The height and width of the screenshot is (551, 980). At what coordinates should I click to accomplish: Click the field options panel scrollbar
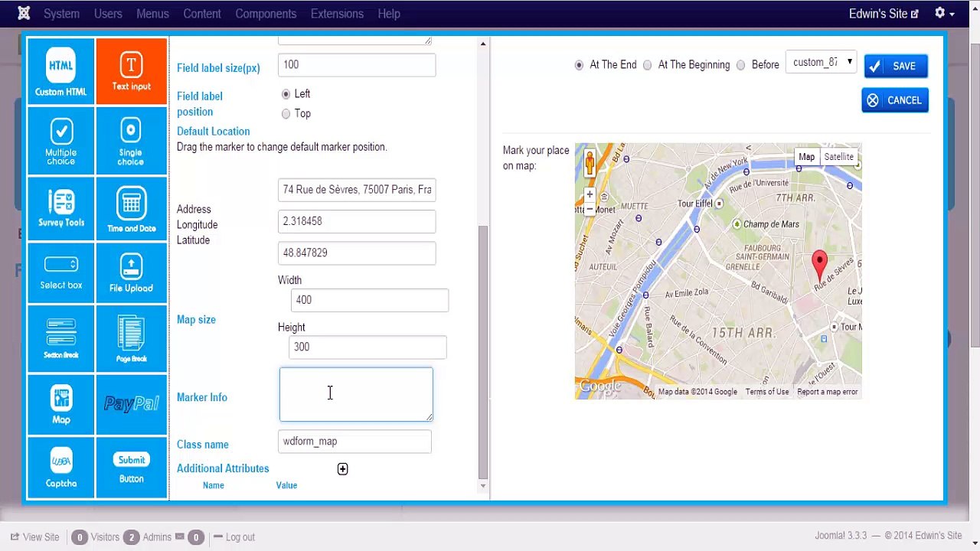click(482, 352)
